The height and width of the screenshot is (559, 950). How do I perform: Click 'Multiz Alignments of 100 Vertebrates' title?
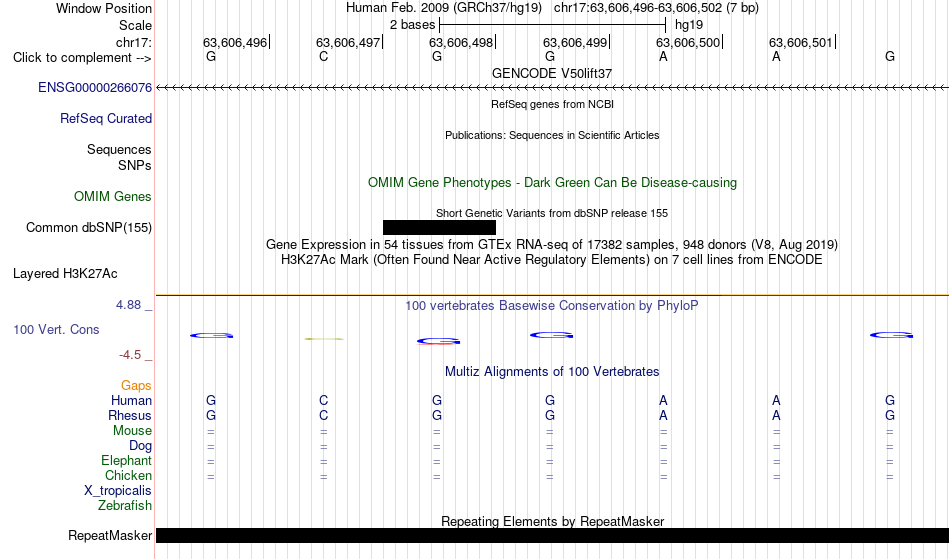click(552, 372)
